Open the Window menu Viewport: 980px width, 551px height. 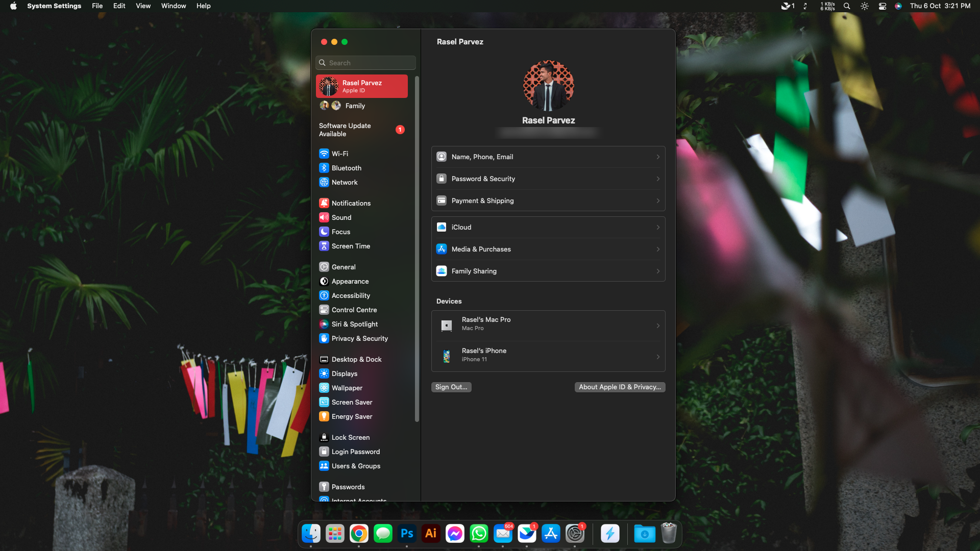click(174, 6)
